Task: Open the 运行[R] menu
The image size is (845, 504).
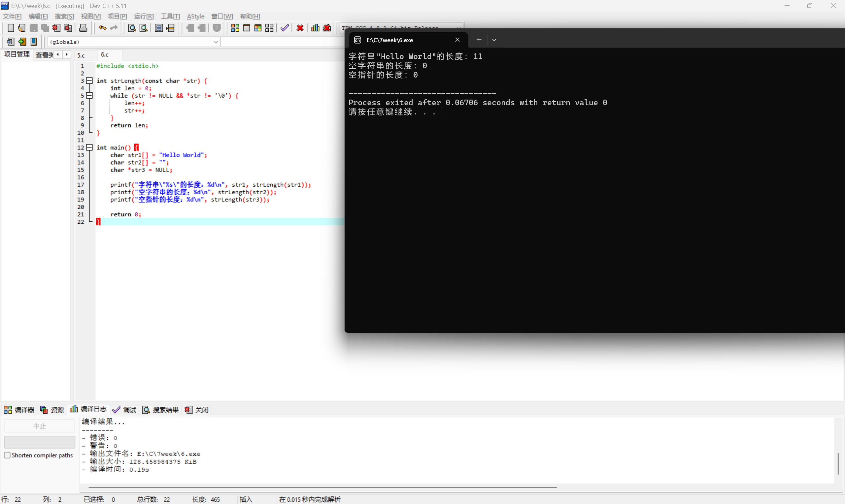Action: click(x=143, y=16)
